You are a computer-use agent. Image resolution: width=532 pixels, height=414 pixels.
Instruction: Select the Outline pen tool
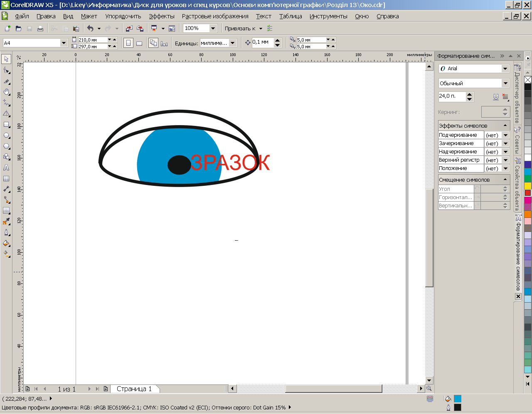(x=6, y=232)
